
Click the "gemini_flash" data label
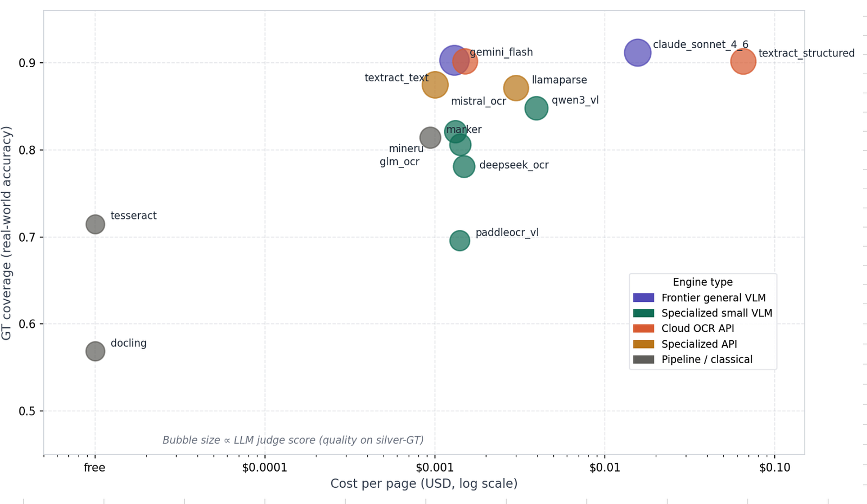pos(501,52)
